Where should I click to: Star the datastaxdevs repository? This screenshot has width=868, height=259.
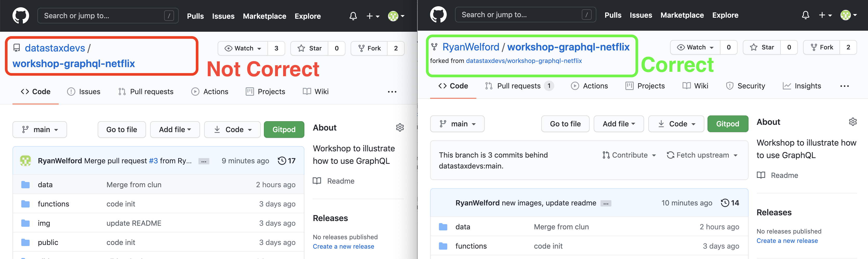[x=310, y=48]
